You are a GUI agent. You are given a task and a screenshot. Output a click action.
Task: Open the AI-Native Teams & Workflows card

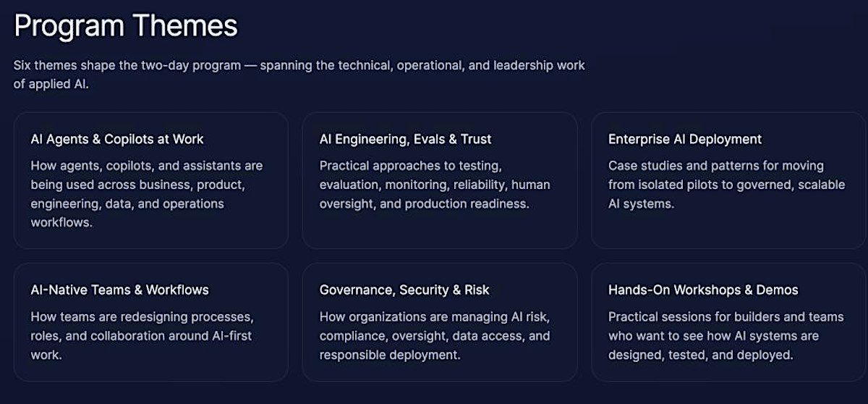point(150,322)
